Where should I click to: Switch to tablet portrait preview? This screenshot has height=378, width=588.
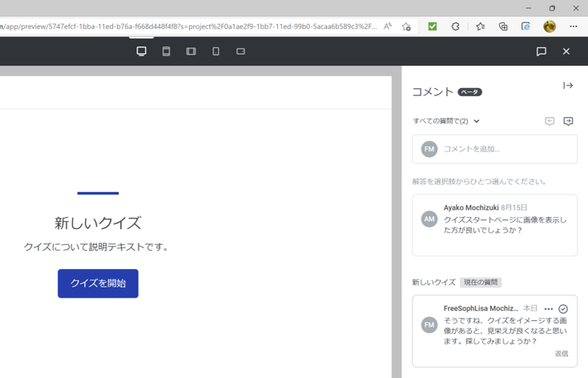pos(166,51)
